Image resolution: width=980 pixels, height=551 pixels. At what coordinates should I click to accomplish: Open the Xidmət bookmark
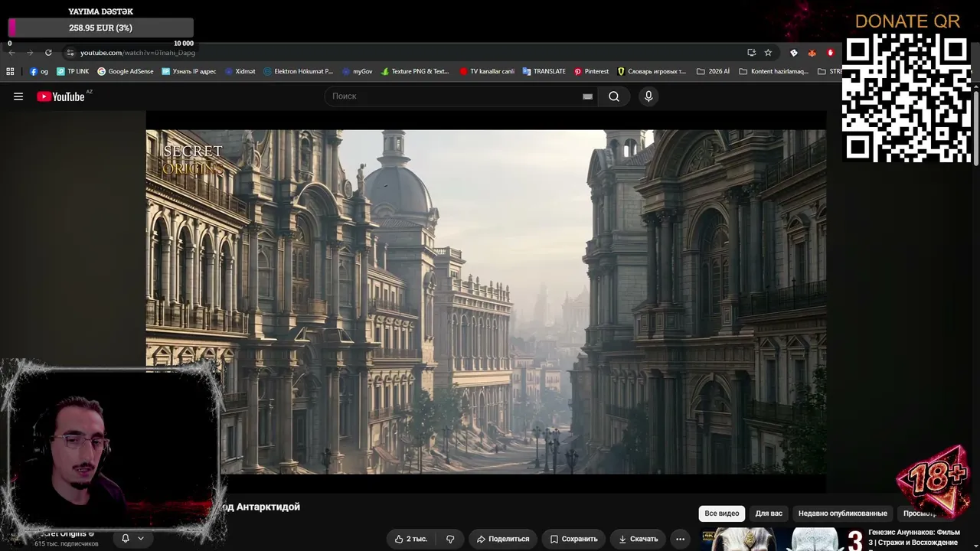[240, 71]
